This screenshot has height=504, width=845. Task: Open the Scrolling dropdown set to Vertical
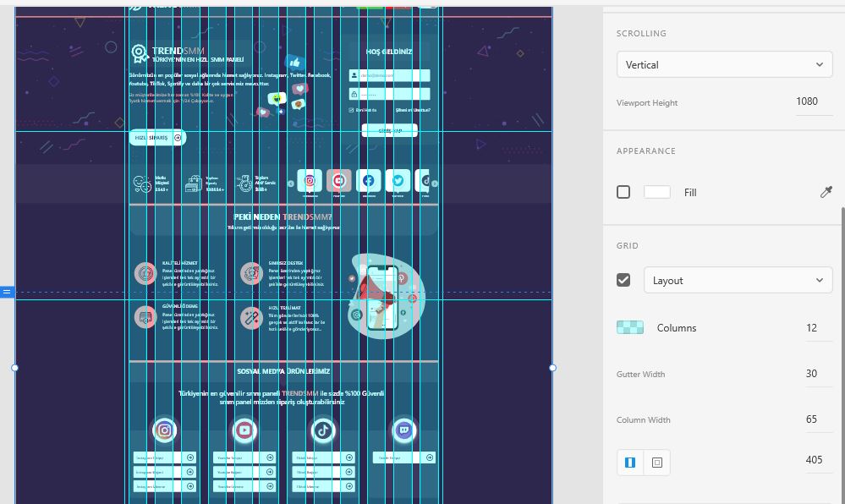[724, 64]
